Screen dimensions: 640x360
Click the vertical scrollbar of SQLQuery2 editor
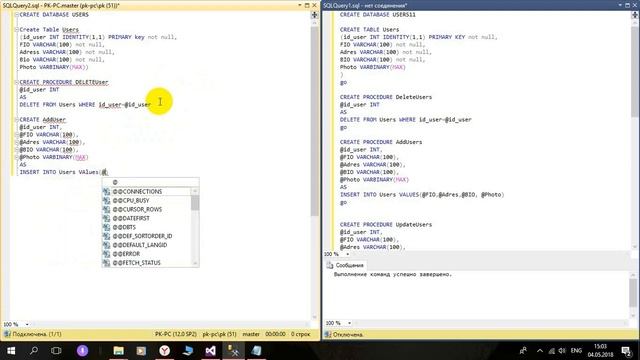[314, 121]
